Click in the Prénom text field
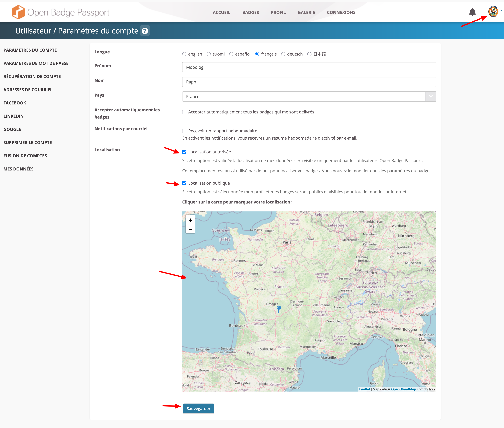 click(309, 67)
